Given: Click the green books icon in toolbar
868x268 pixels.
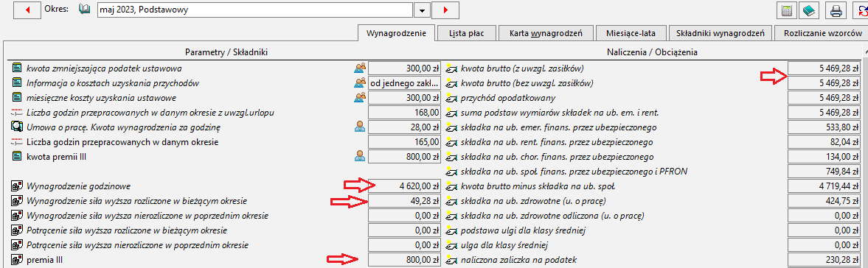Looking at the screenshot, I should (809, 10).
